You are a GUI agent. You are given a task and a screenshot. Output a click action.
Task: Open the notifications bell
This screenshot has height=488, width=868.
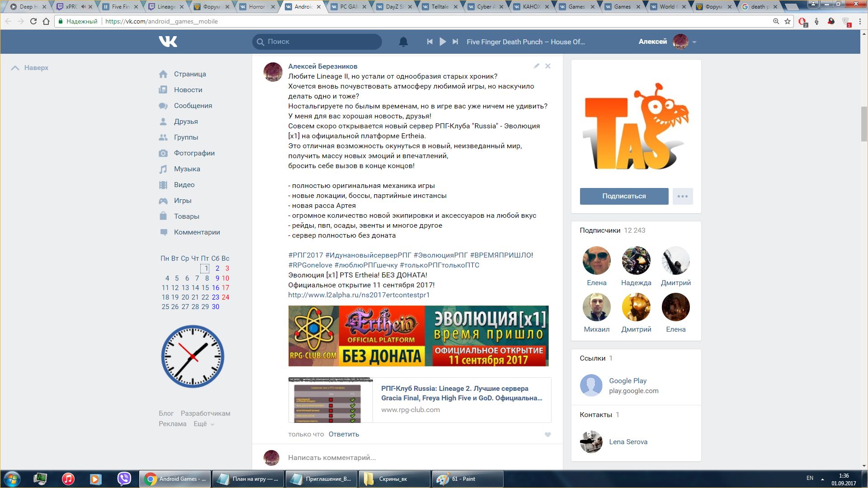point(403,42)
